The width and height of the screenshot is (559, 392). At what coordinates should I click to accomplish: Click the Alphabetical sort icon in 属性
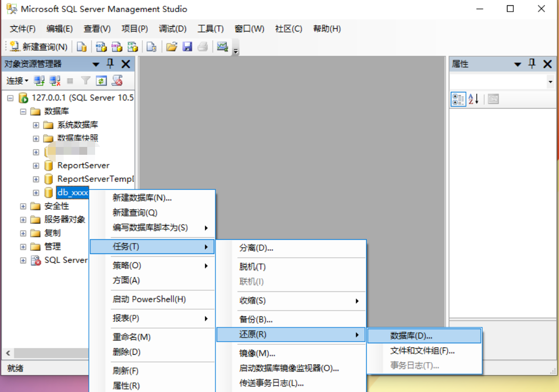pyautogui.click(x=473, y=99)
